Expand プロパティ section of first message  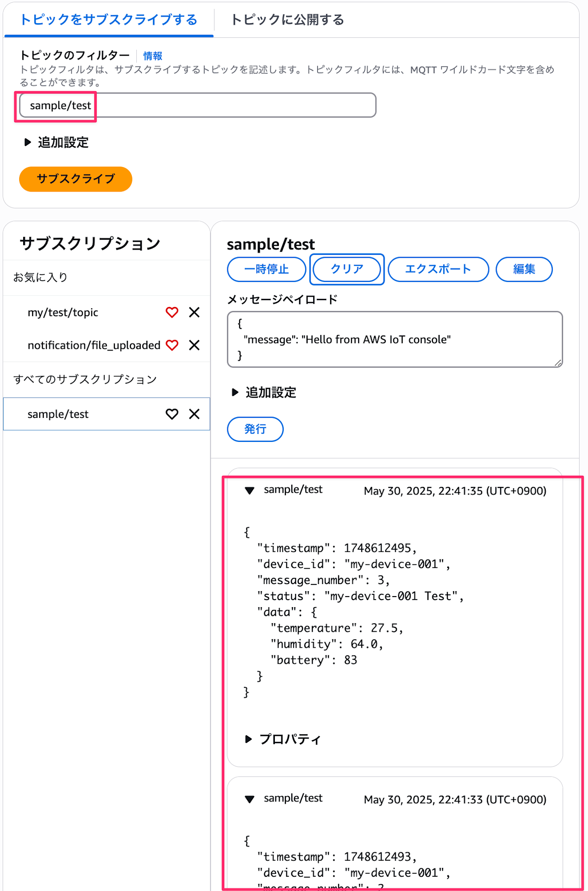(x=283, y=740)
